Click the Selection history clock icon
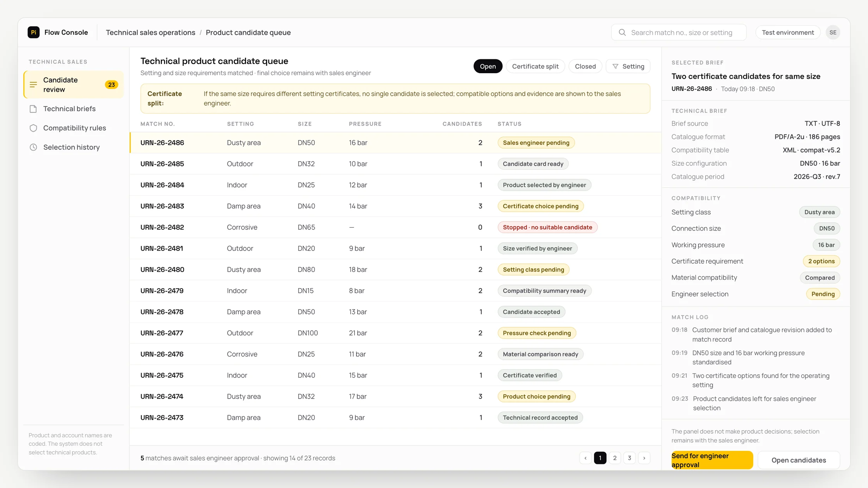This screenshot has height=488, width=868. [33, 147]
